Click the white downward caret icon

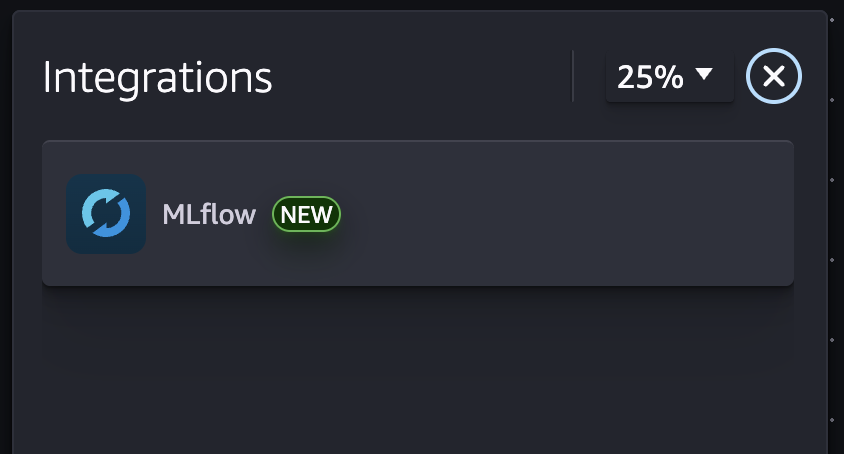click(704, 74)
